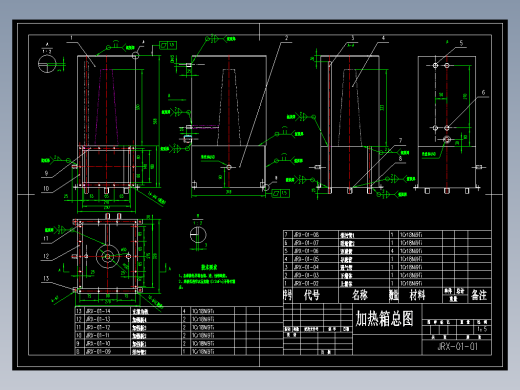Click callout number 6 beside right view
The width and height of the screenshot is (520, 390).
483,93
